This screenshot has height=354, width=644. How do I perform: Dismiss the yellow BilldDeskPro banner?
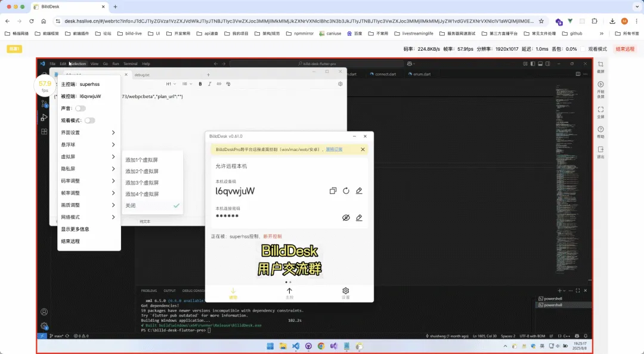coord(363,150)
